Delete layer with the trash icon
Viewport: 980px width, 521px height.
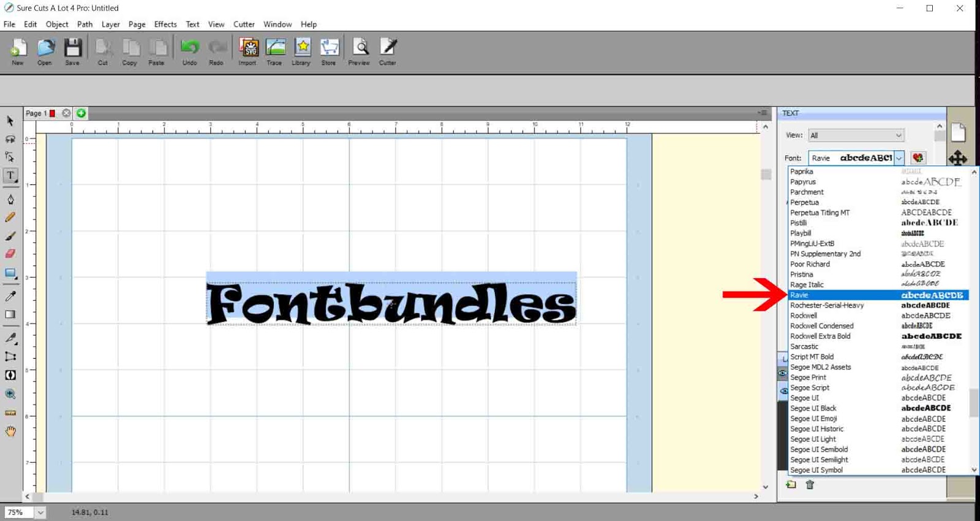coord(810,485)
